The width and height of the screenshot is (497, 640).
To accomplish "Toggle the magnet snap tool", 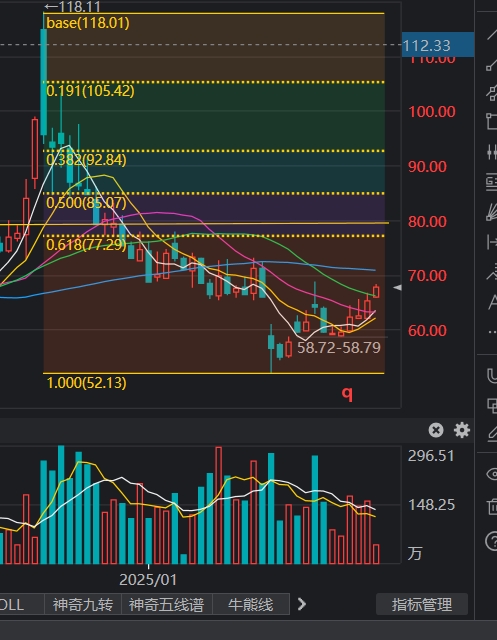I will (492, 376).
